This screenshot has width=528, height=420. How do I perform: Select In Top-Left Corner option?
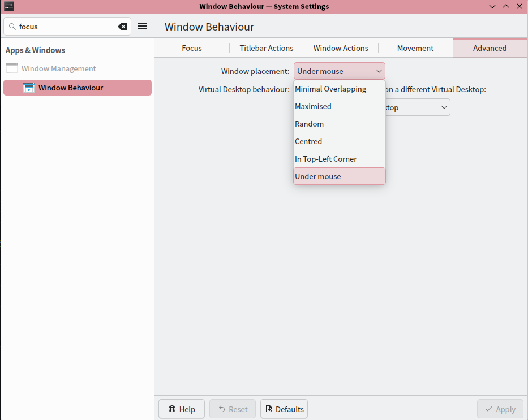340,159
